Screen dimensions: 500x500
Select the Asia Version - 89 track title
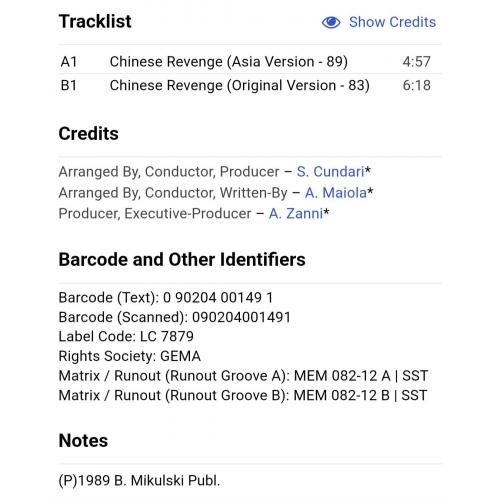229,62
